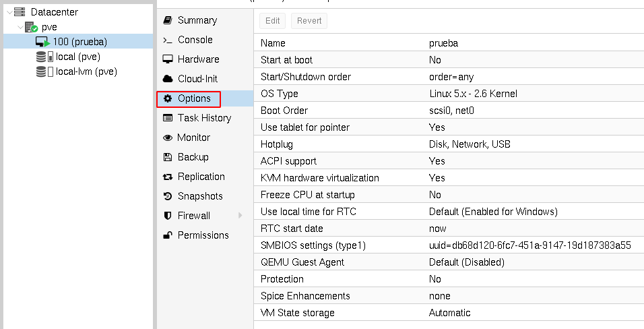Screen dimensions: 644x329
Task: Collapse the pve node arrow
Action: pos(20,28)
